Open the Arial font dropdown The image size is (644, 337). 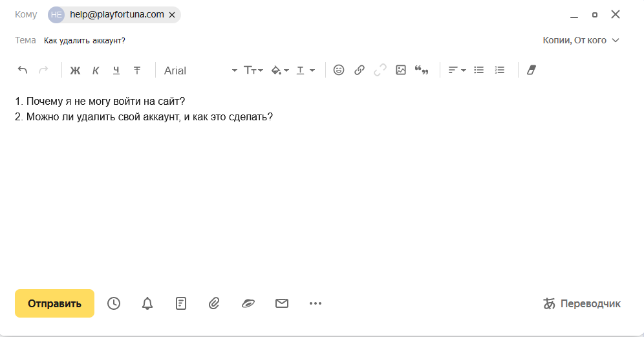(200, 71)
